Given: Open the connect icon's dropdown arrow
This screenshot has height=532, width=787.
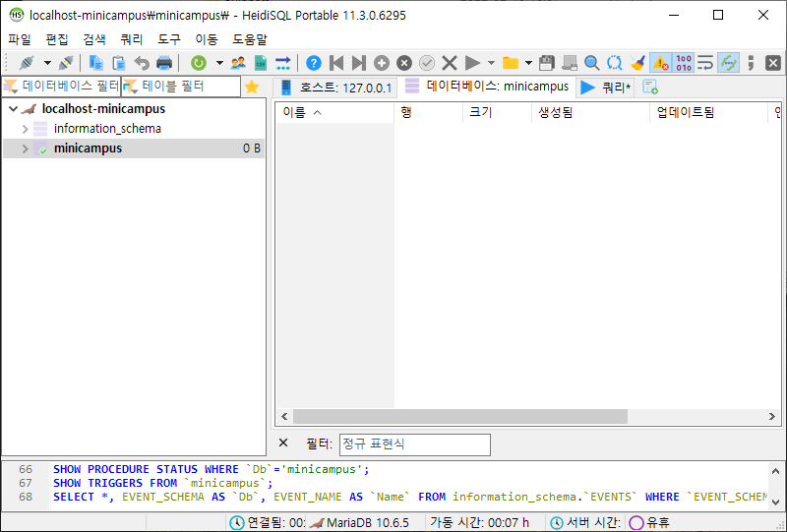Looking at the screenshot, I should (x=47, y=63).
